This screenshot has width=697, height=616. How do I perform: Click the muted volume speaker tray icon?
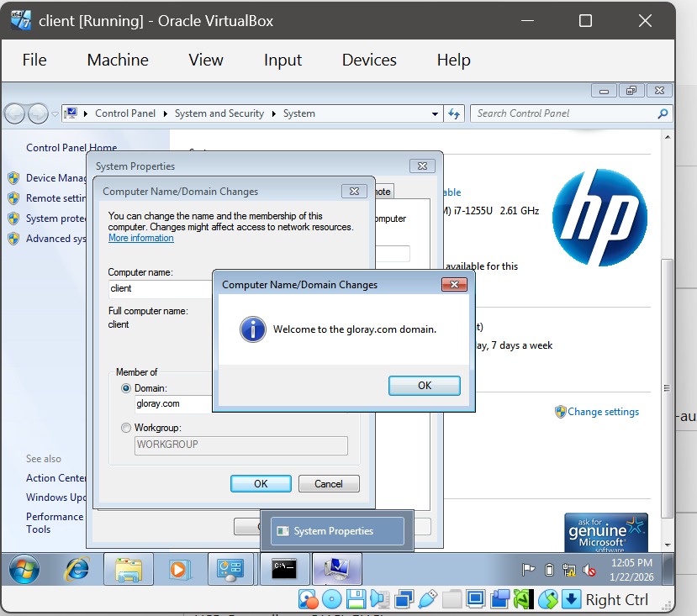click(589, 570)
